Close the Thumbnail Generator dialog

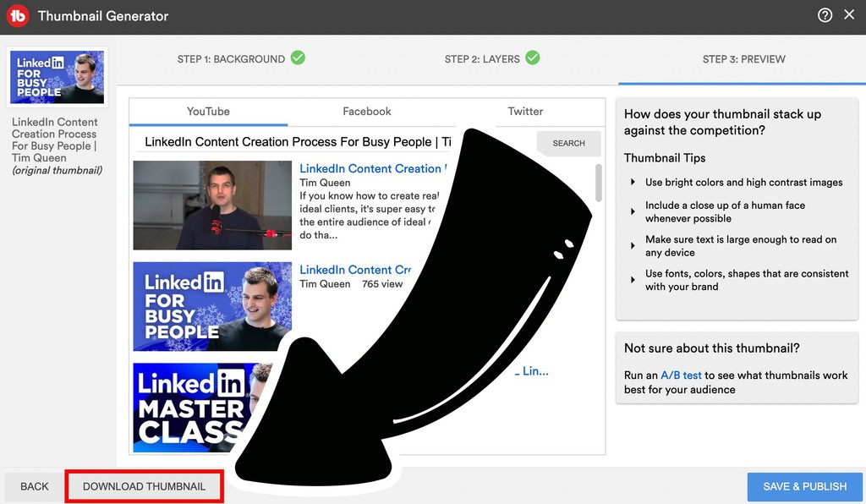pyautogui.click(x=849, y=15)
